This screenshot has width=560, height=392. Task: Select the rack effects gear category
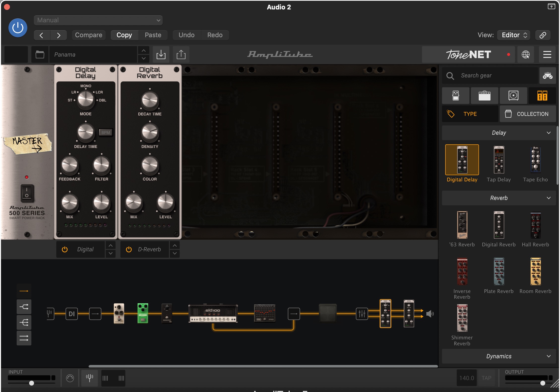(542, 96)
